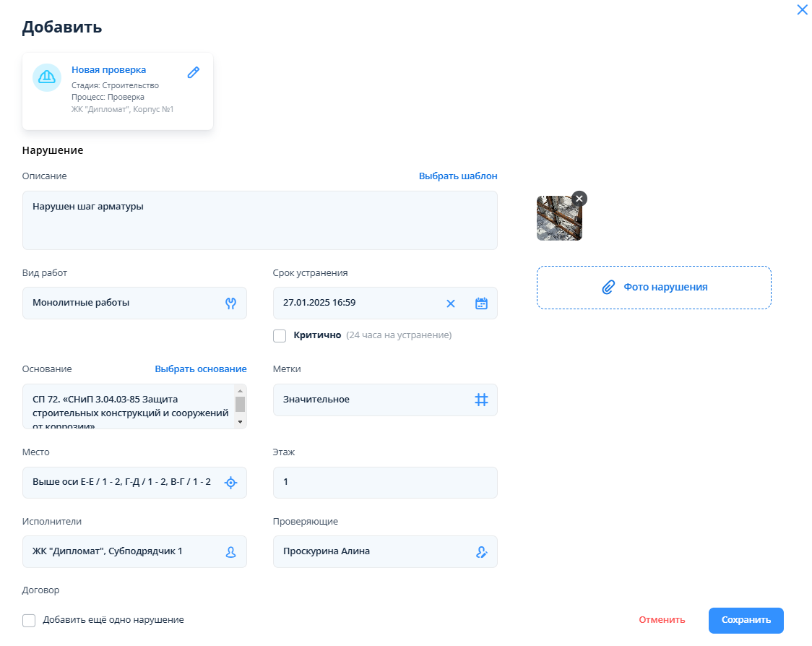Open work type picker wrench icon
The height and width of the screenshot is (646, 812).
pyautogui.click(x=230, y=303)
